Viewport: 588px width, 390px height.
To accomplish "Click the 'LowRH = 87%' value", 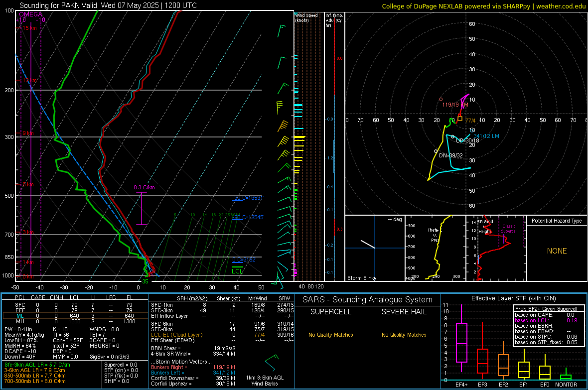I will (x=20, y=341).
